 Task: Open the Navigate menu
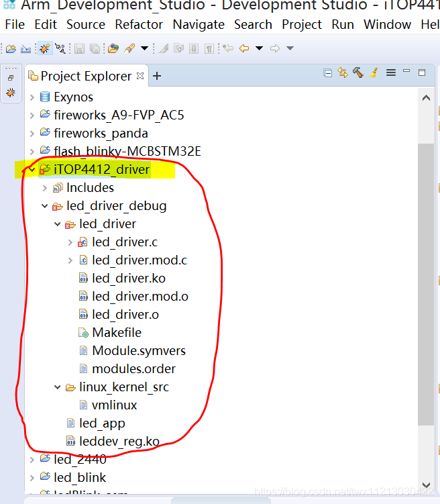click(x=199, y=24)
